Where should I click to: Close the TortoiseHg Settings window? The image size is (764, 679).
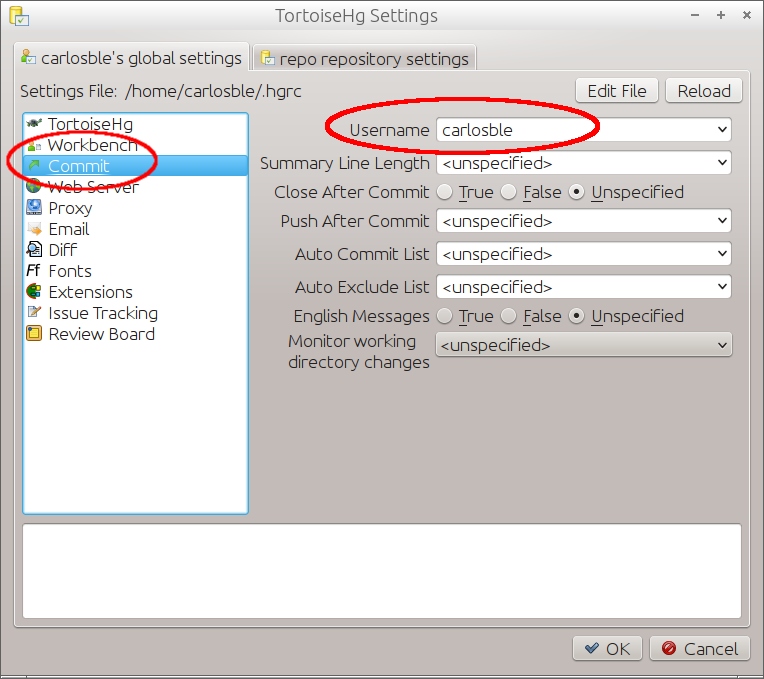click(x=746, y=16)
